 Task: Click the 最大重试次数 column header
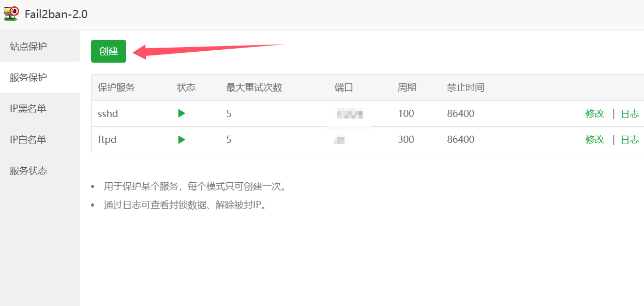pyautogui.click(x=254, y=88)
